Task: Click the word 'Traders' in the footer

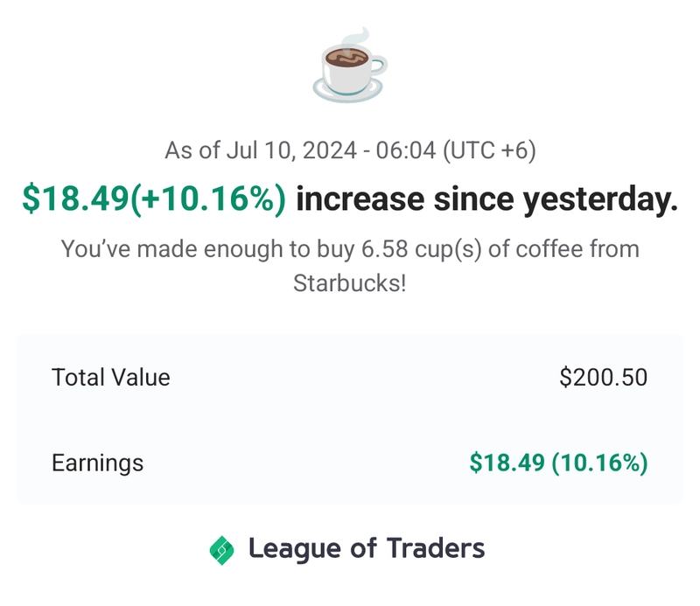Action: pyautogui.click(x=436, y=548)
